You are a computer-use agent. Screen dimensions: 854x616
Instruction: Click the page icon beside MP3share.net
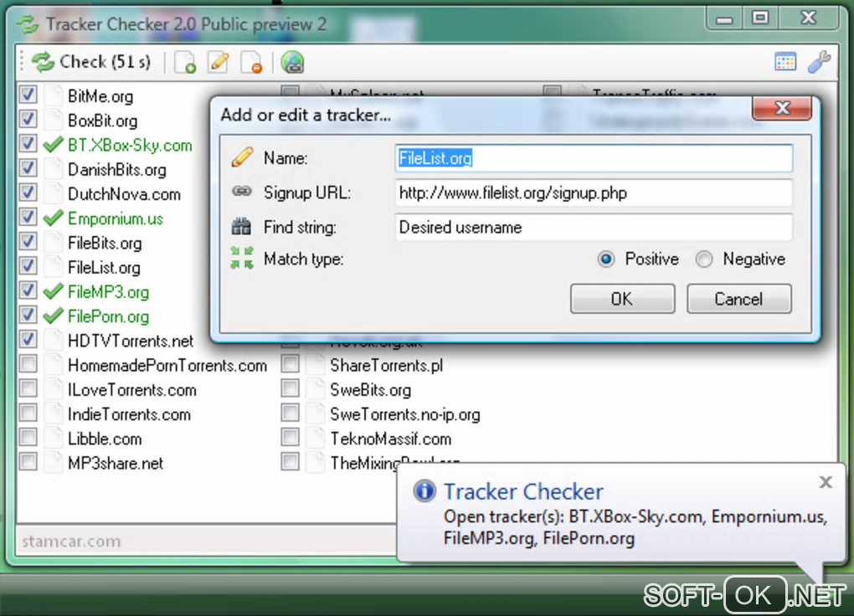coord(54,463)
